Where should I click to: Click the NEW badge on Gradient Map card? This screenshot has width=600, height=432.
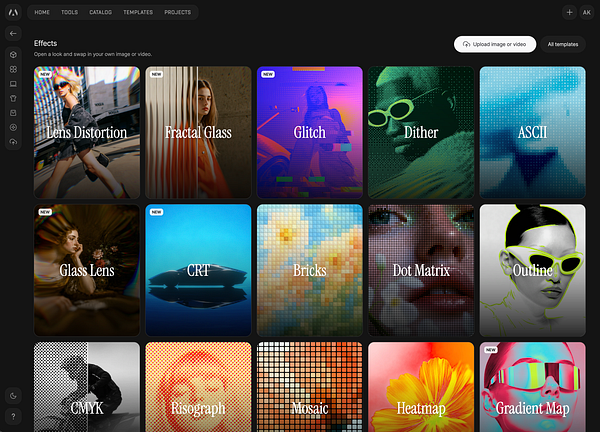pyautogui.click(x=491, y=350)
